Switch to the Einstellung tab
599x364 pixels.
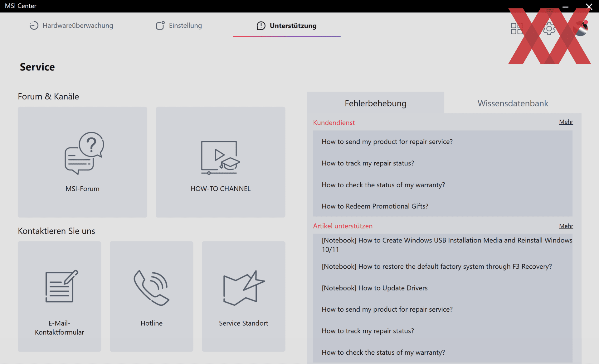[x=179, y=26]
